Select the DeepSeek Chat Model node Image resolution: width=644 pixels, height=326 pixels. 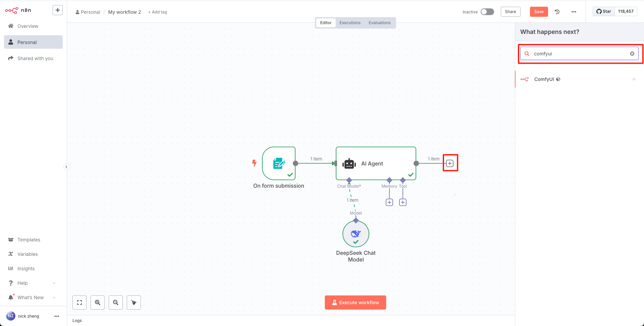356,234
